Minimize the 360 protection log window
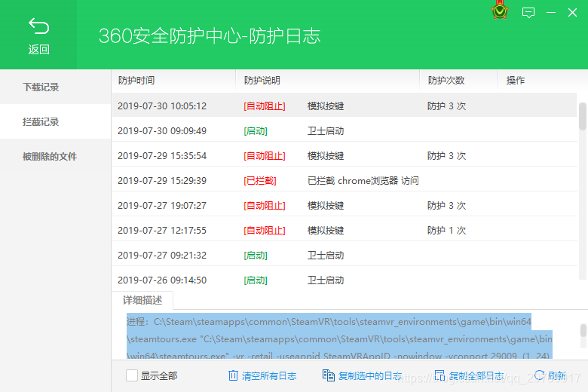Viewport: 588px width, 392px height. click(551, 13)
